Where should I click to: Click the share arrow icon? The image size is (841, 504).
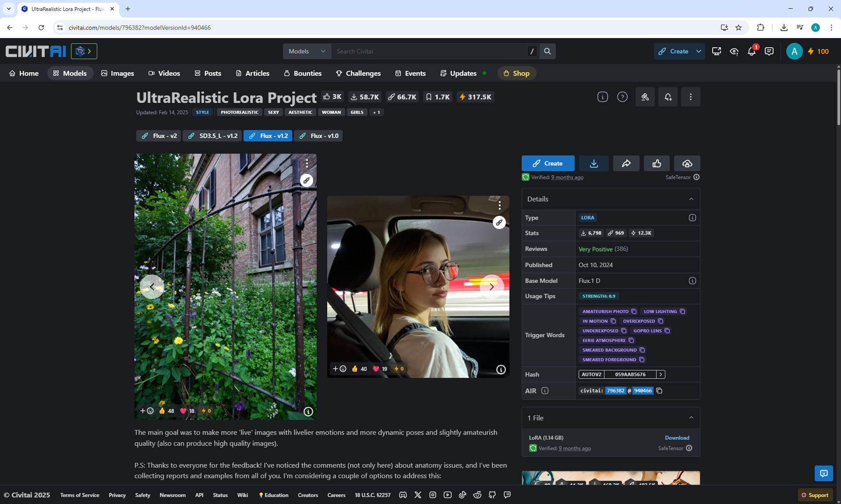(626, 163)
